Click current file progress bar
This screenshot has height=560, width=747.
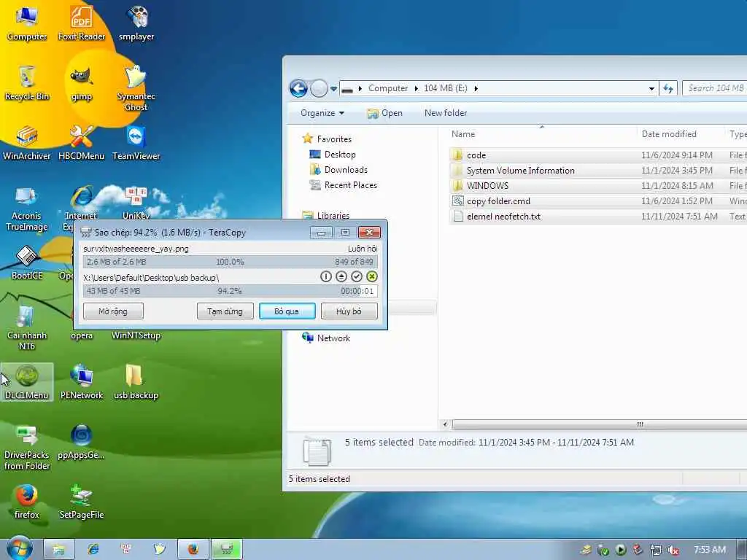[230, 262]
